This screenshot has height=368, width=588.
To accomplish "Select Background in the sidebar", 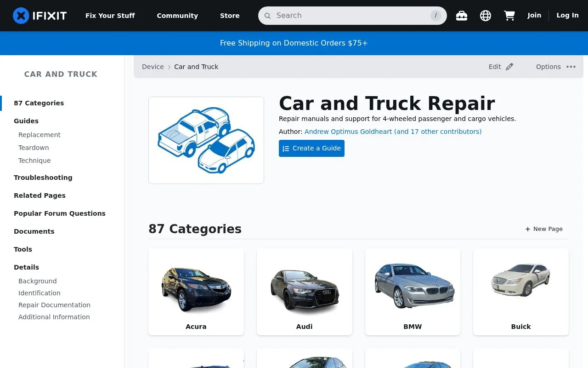I will tap(38, 281).
